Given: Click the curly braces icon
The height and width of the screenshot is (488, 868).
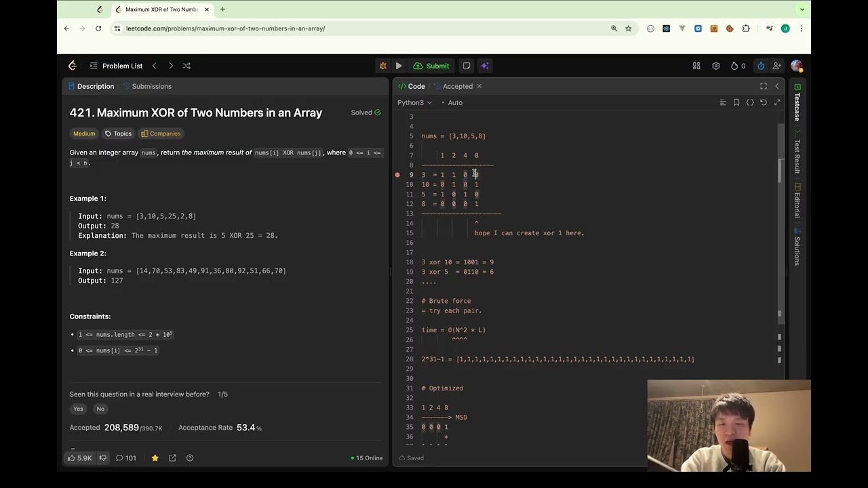Looking at the screenshot, I should pyautogui.click(x=750, y=102).
